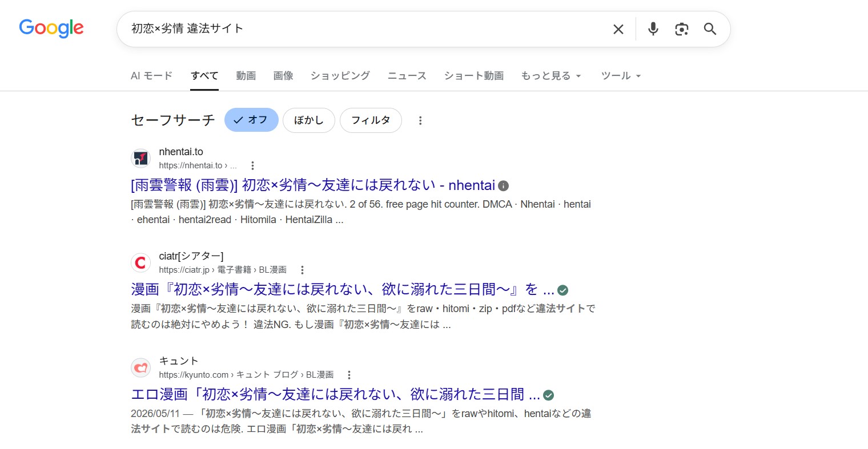
Task: Set SafeSearch to フィルタ
Action: [x=371, y=120]
